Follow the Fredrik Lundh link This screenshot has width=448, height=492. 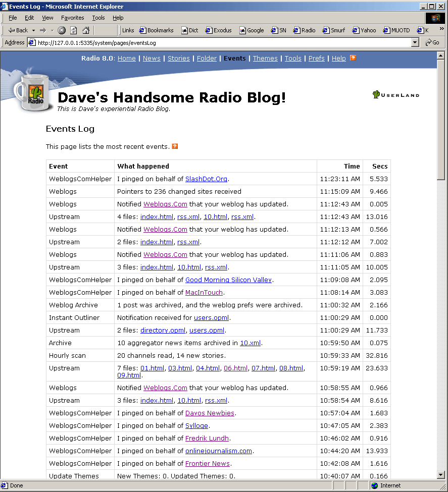[x=207, y=439]
